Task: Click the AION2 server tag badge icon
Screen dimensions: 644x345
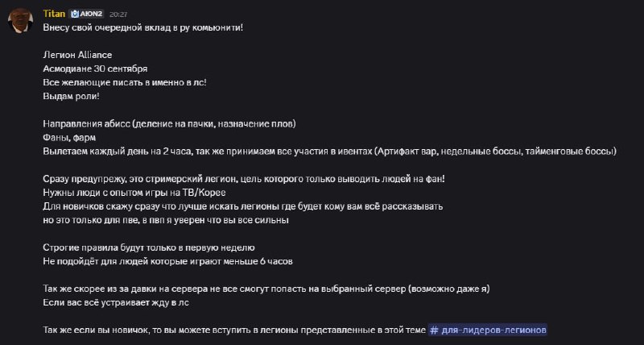Action: 75,14
